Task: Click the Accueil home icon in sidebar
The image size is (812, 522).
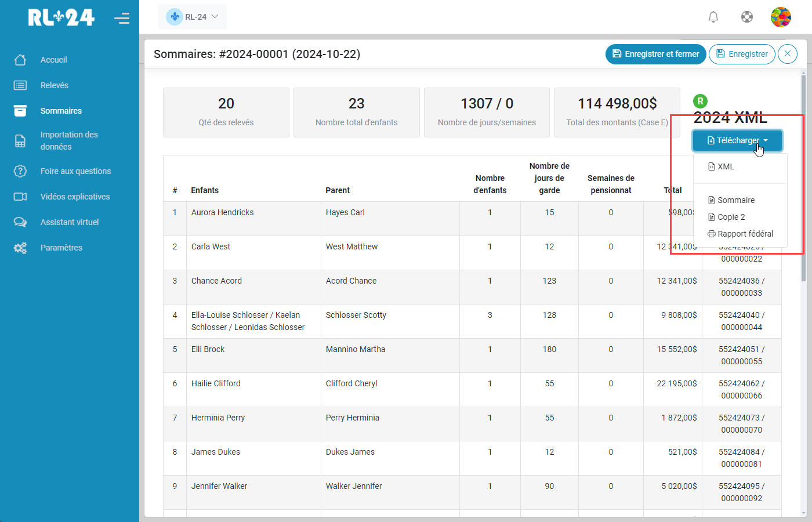Action: coord(20,60)
